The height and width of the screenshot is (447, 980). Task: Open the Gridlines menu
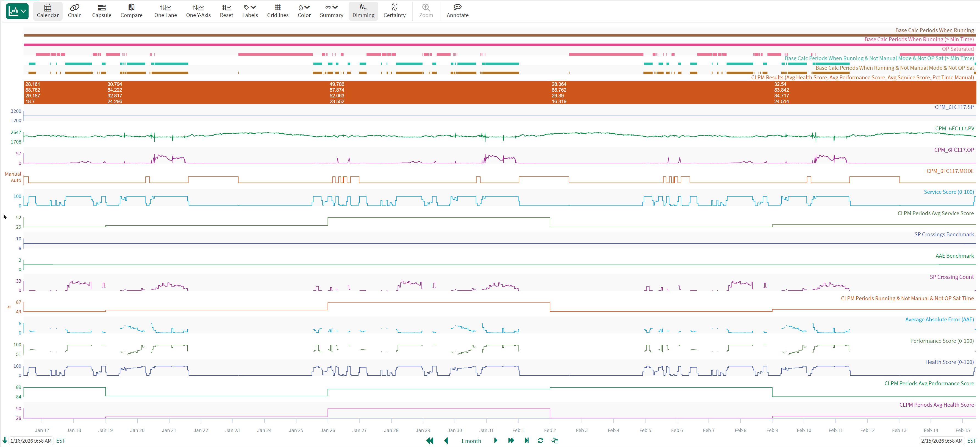[x=278, y=11]
